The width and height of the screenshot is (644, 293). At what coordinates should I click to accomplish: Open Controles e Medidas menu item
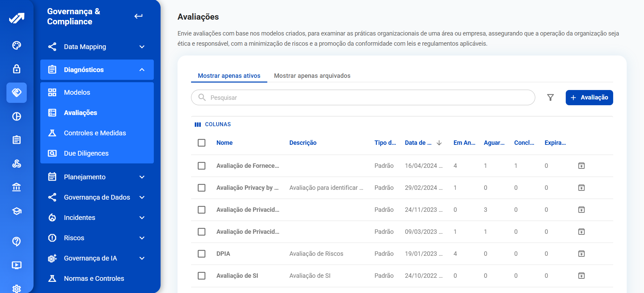point(95,133)
